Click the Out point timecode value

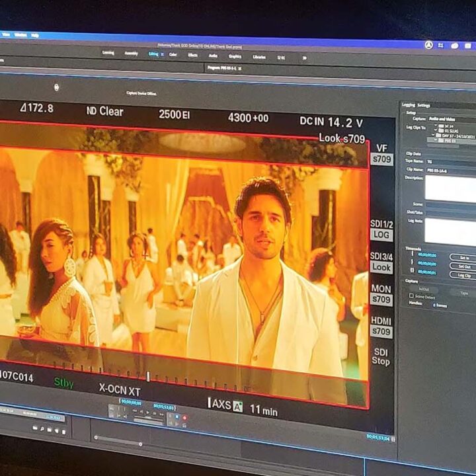click(428, 264)
